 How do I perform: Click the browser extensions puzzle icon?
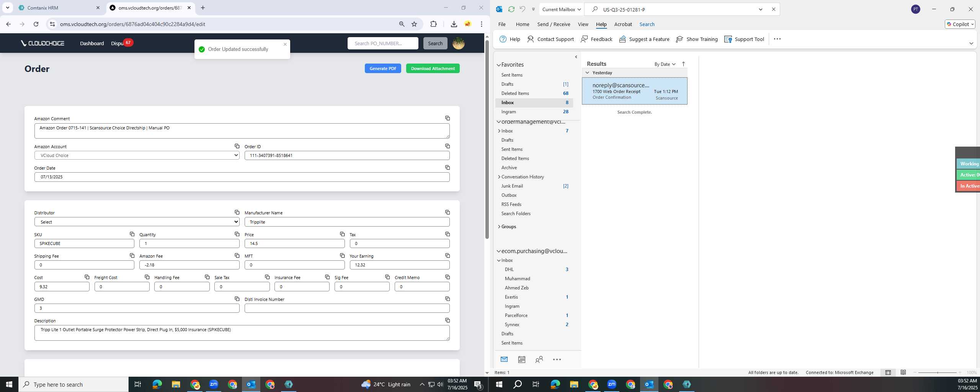[433, 24]
